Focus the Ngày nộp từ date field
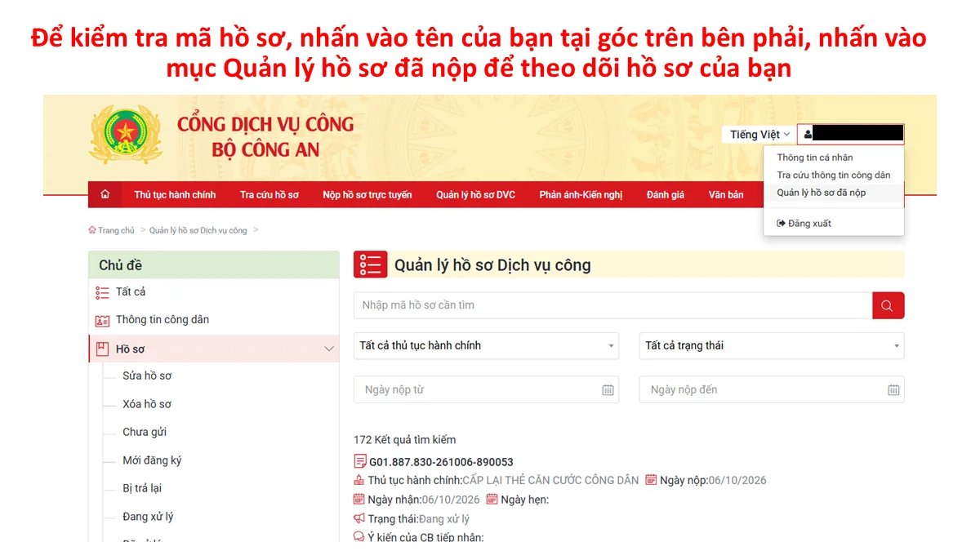Viewport: 980px width, 551px height. [486, 389]
